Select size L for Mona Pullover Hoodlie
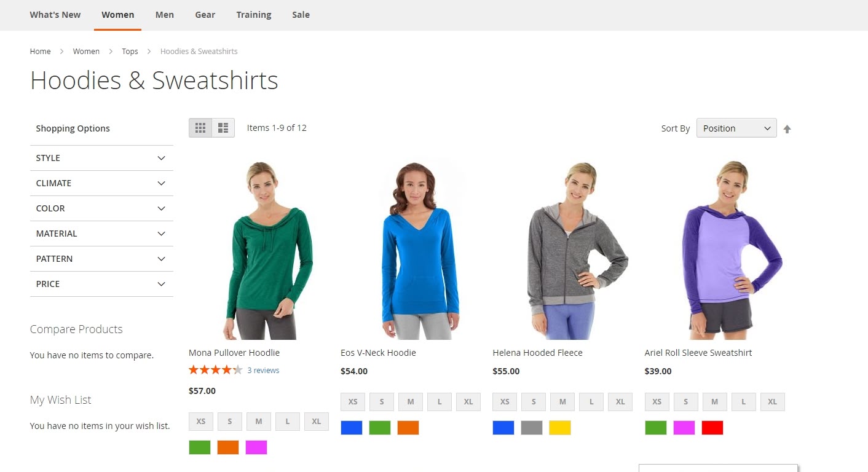Viewport: 868px width, 472px height. click(288, 422)
